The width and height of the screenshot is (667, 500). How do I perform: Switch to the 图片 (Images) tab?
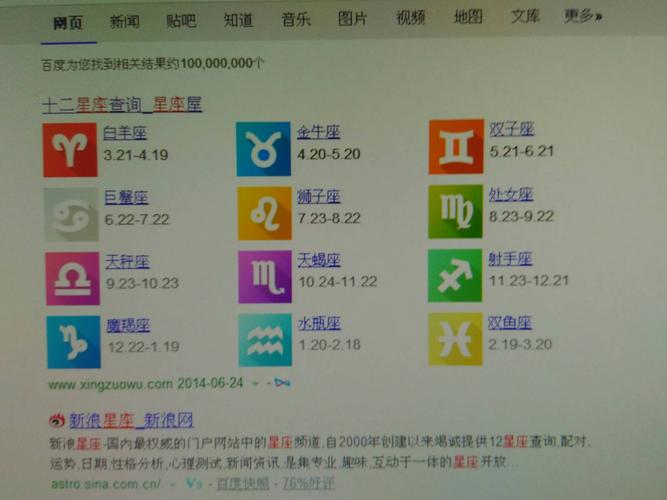point(352,18)
